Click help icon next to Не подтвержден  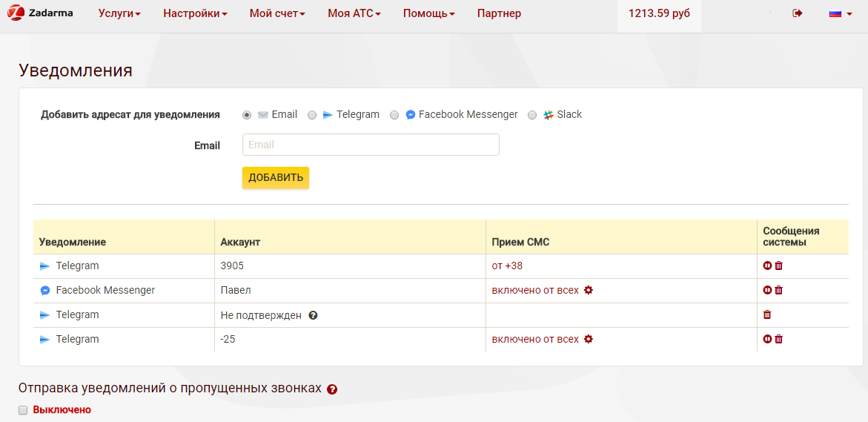[313, 315]
